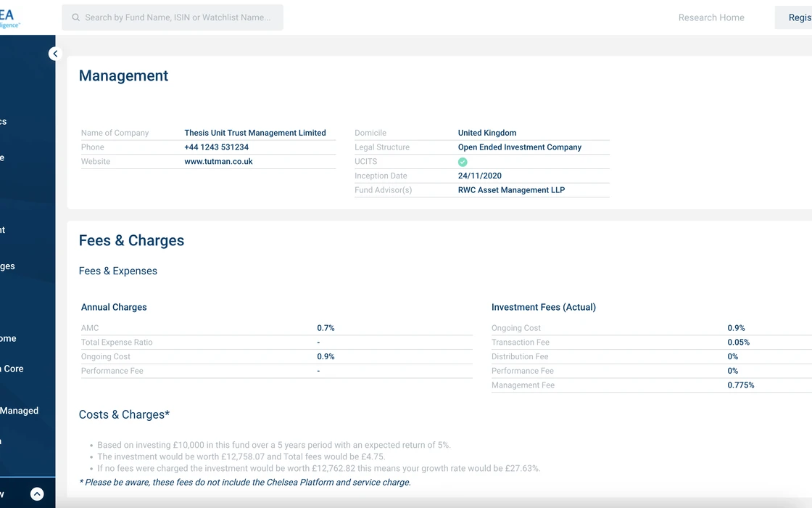Click the phone number +44 1243 531234
812x508 pixels.
(217, 147)
